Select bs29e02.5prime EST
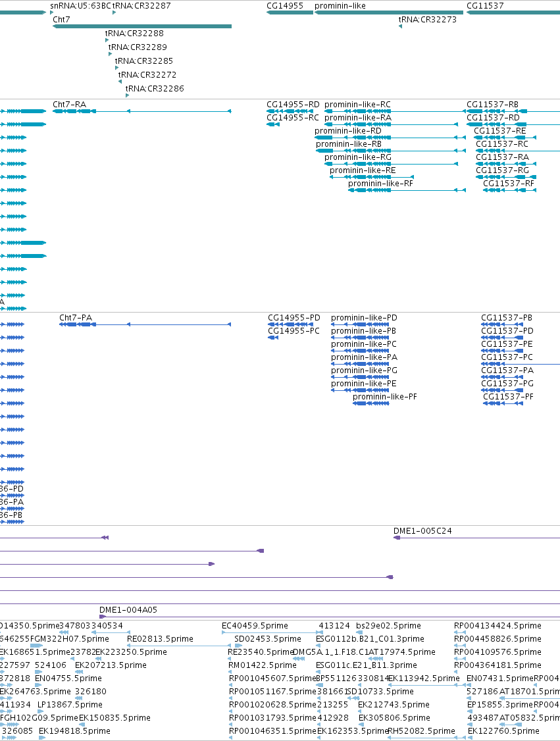 (x=388, y=626)
